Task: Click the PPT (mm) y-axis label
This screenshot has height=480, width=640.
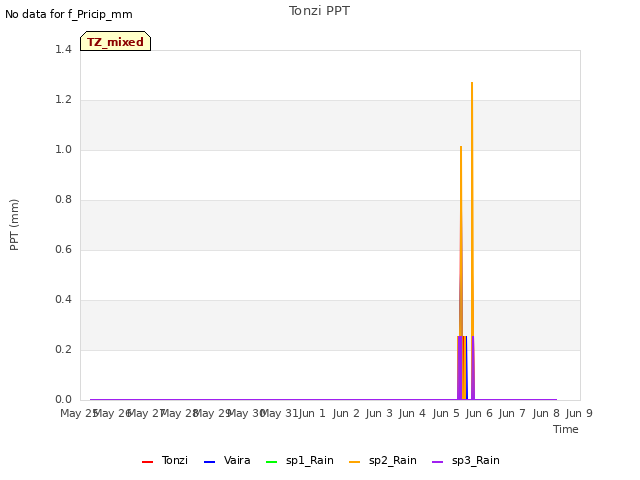Action: pos(14,224)
